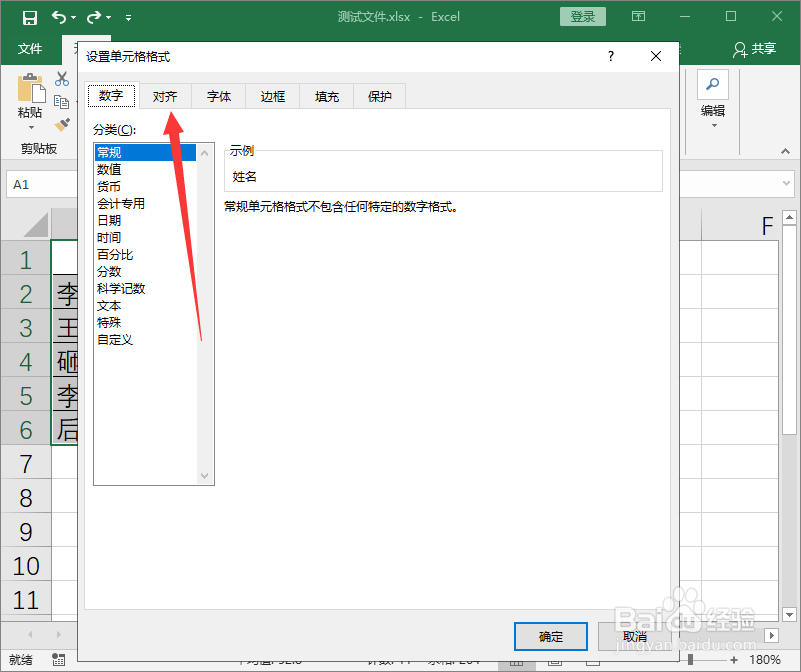This screenshot has height=672, width=801.
Task: Click the 取消 button
Action: pos(635,636)
